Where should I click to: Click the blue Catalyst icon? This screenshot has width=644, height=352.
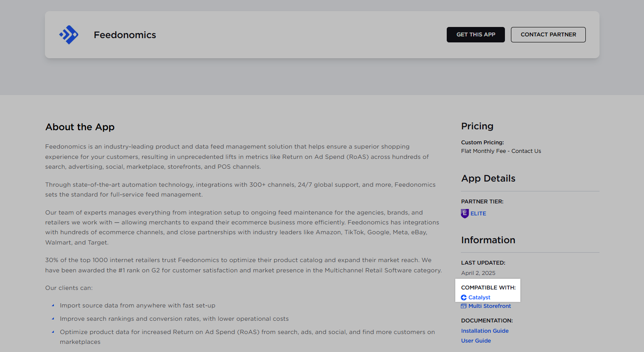coord(464,298)
